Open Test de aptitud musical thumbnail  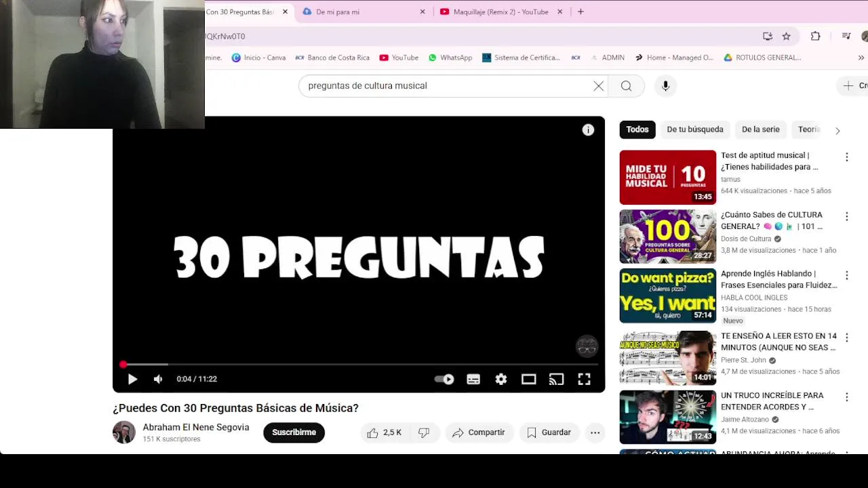pos(668,178)
